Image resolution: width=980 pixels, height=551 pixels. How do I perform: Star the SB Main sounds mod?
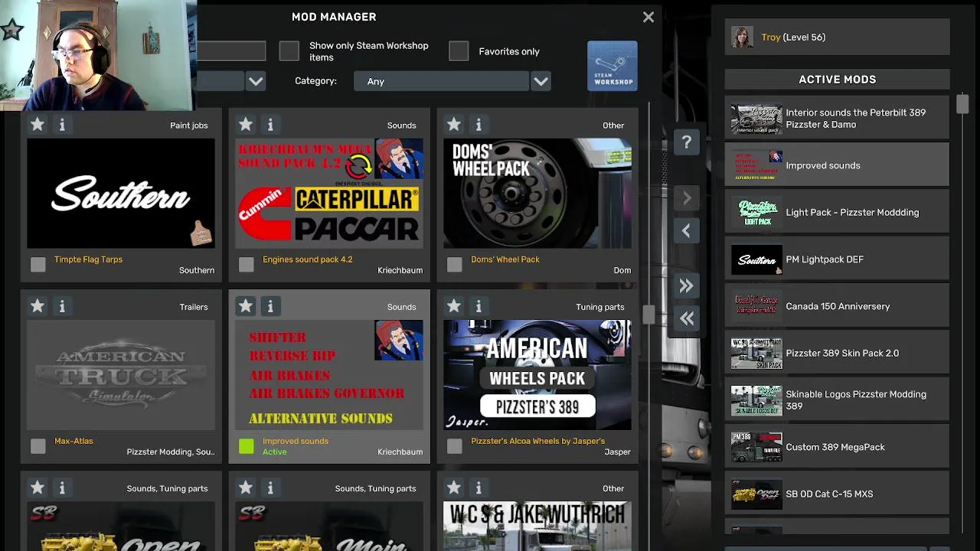(246, 487)
